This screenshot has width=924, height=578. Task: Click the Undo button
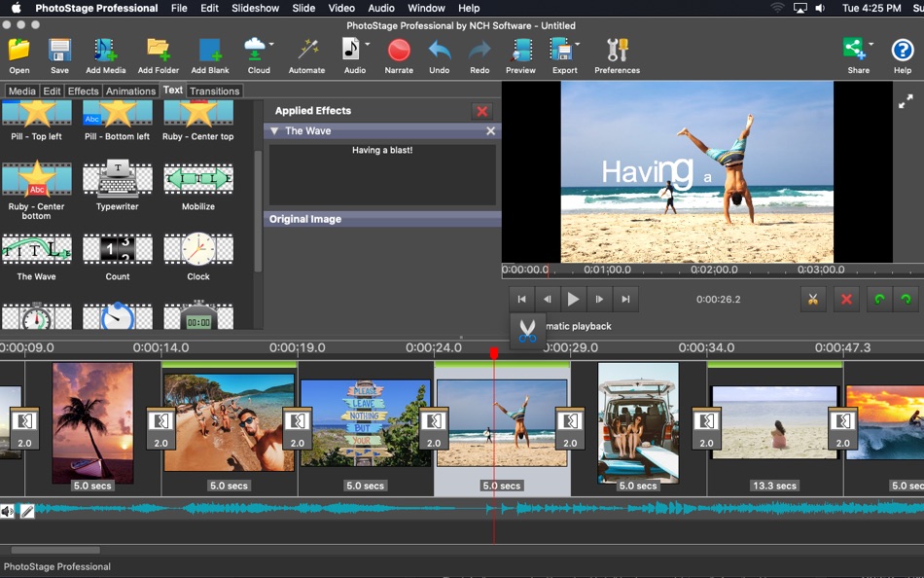tap(439, 49)
